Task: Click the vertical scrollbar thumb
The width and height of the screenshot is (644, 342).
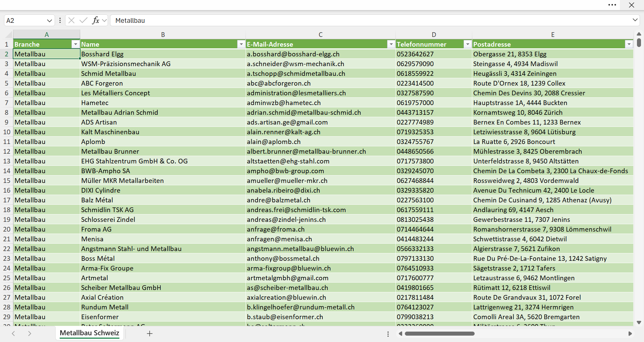Action: coord(639,43)
